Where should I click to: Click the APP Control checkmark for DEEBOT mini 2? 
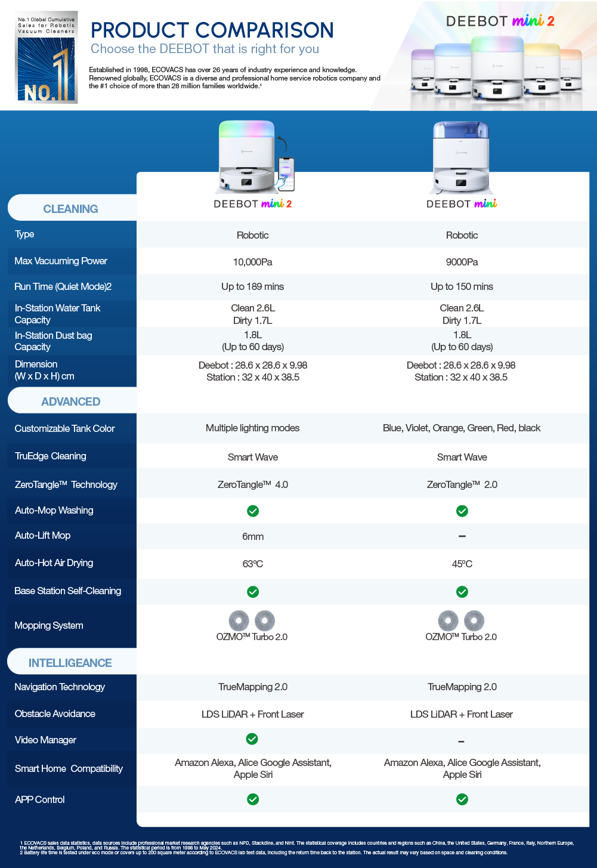[253, 799]
